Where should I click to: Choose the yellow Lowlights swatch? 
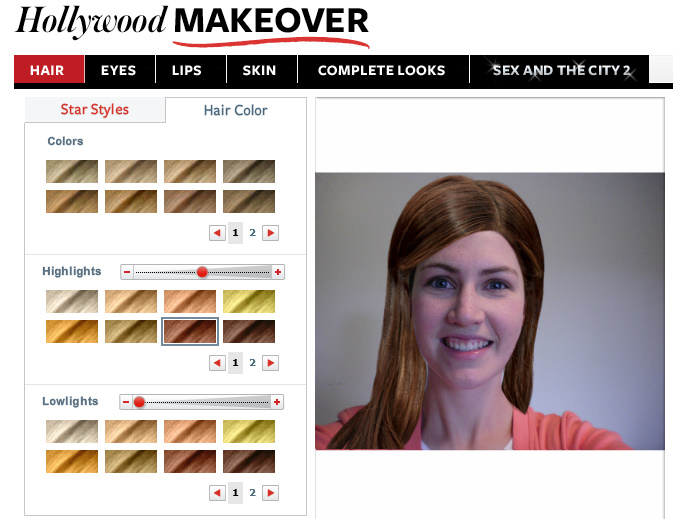click(x=249, y=431)
